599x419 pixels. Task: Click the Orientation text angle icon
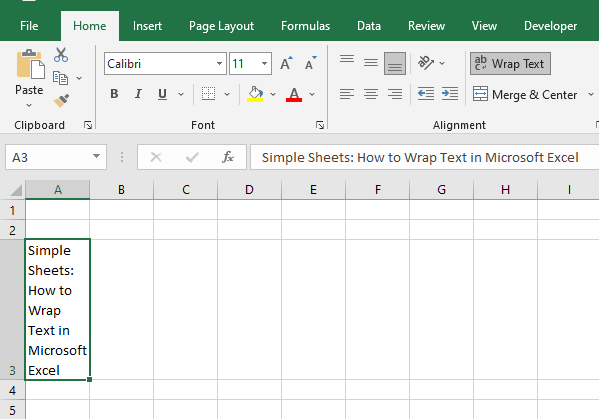(x=426, y=63)
